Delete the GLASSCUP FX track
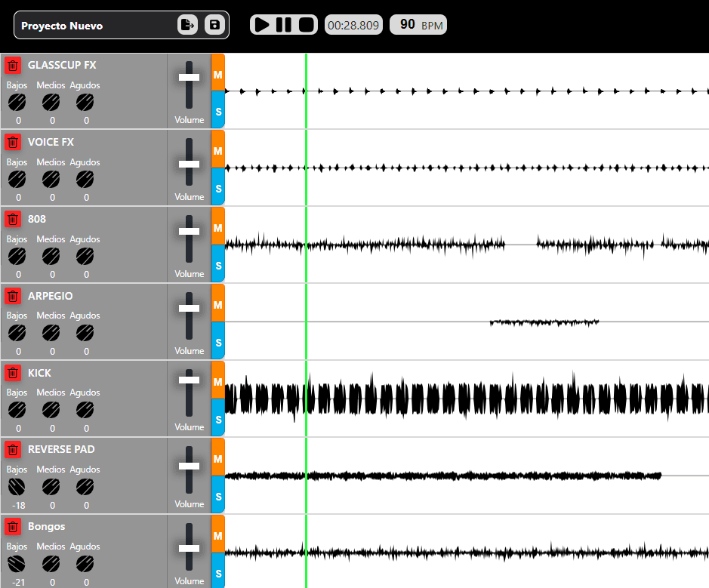This screenshot has height=588, width=709. pyautogui.click(x=13, y=65)
